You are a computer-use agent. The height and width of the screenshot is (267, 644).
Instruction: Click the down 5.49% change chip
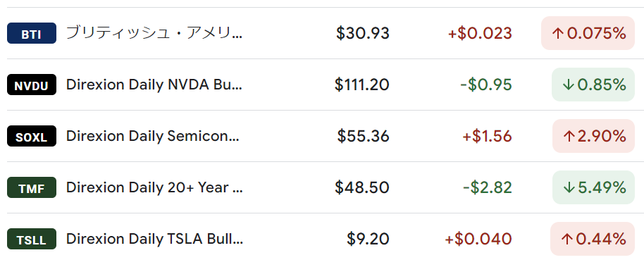point(593,187)
